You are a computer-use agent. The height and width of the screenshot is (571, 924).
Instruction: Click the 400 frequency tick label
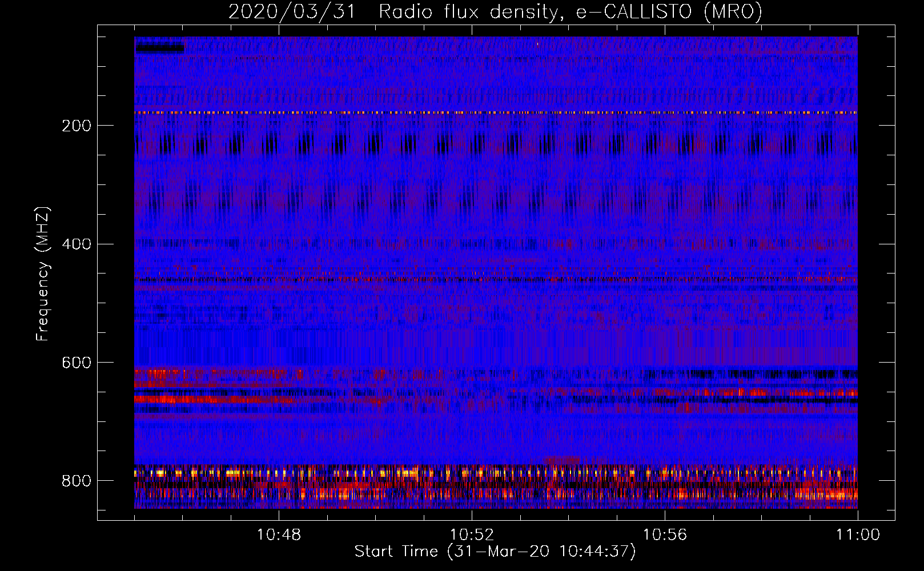pos(77,244)
